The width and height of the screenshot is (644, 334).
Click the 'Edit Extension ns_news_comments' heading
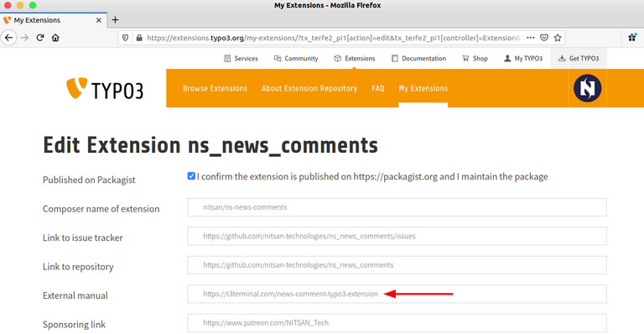[x=210, y=145]
